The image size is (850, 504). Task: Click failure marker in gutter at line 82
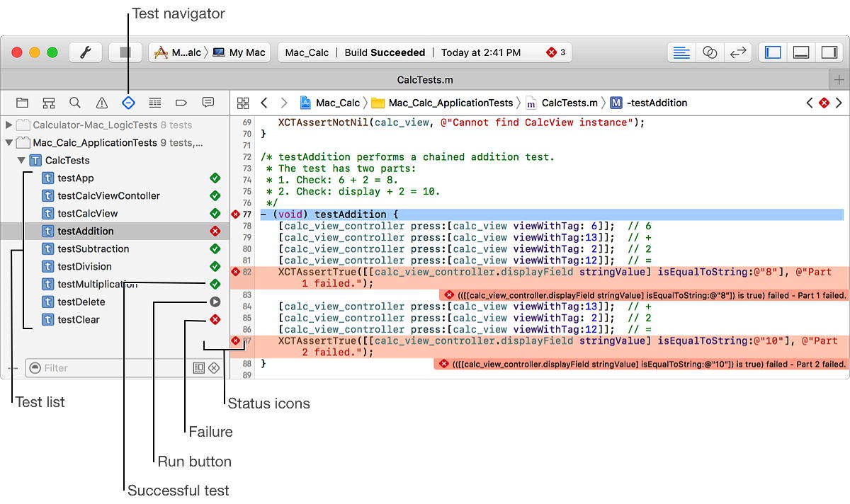click(x=236, y=271)
